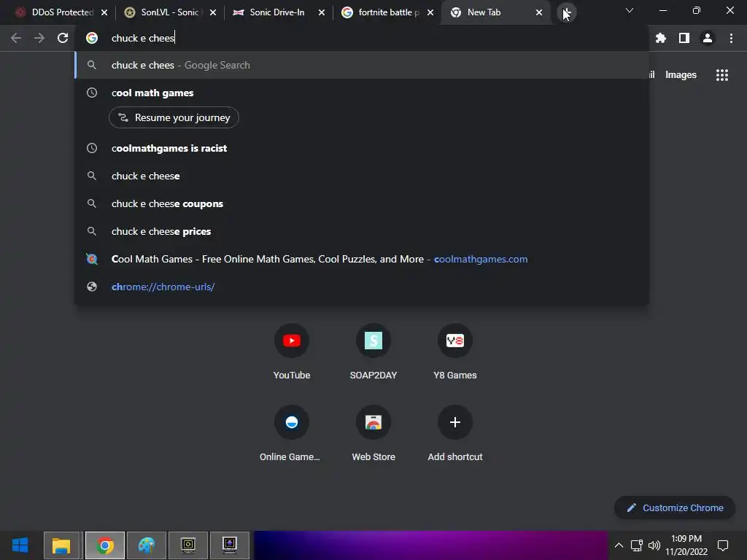Open the Online Game shortcut
The width and height of the screenshot is (747, 560).
coord(292,433)
